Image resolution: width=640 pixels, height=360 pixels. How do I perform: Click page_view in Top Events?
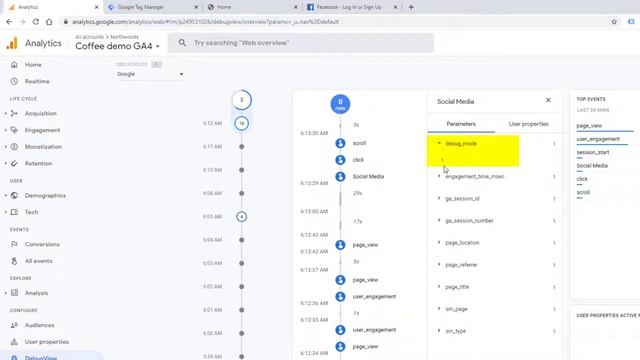pyautogui.click(x=589, y=126)
